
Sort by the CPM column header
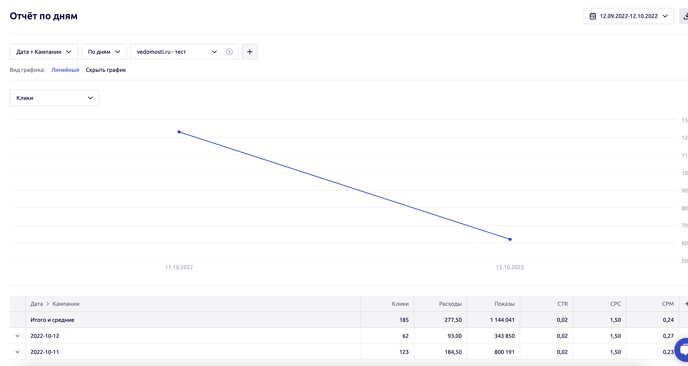(x=668, y=304)
